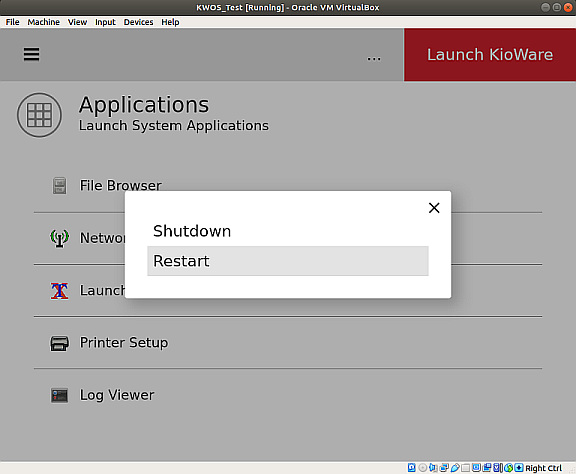The width and height of the screenshot is (576, 474).
Task: Click the Network antenna icon
Action: point(59,238)
